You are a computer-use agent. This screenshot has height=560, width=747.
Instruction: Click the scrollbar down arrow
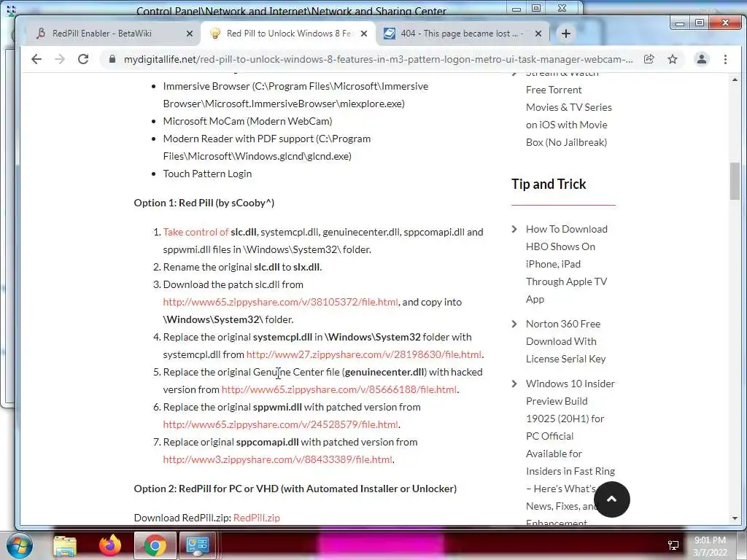(x=735, y=518)
